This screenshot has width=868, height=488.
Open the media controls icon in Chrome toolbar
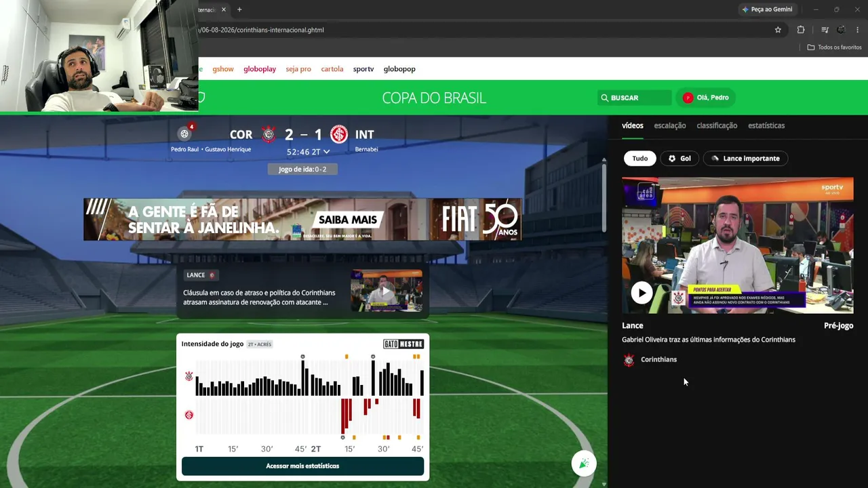point(825,30)
